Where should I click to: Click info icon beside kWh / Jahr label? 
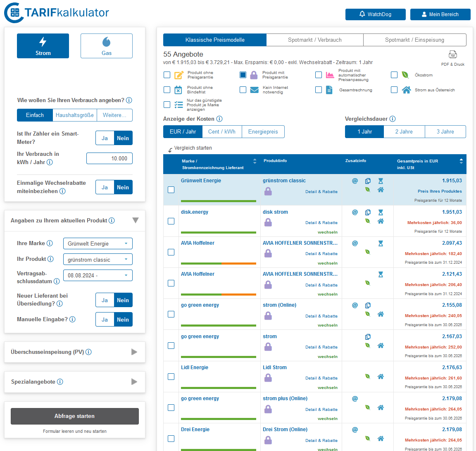(50, 162)
